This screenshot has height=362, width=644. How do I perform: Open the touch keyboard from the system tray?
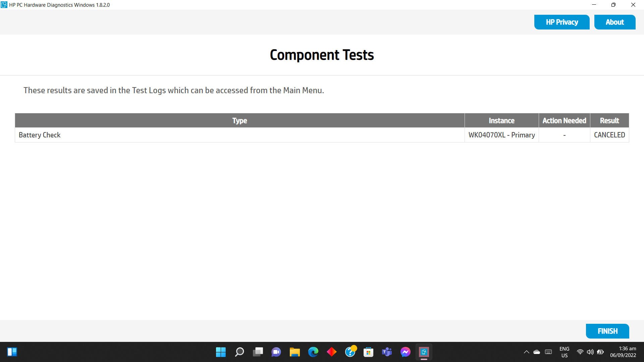(549, 352)
